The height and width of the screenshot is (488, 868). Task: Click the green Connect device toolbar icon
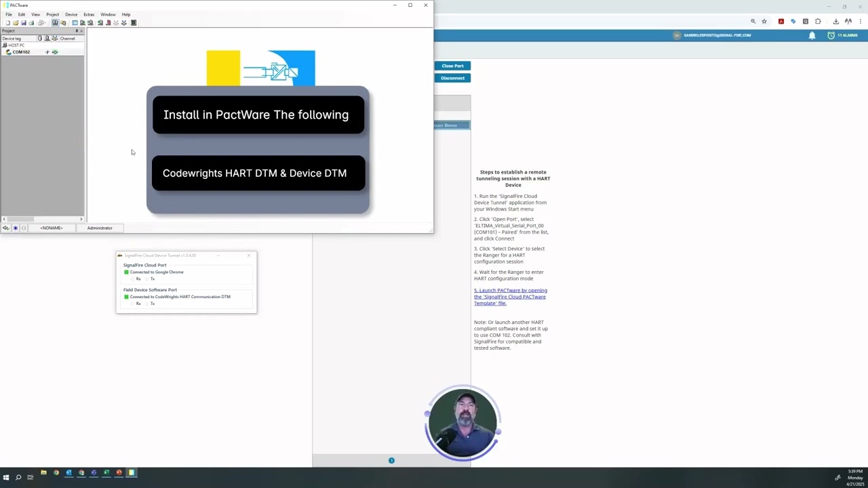coord(100,23)
